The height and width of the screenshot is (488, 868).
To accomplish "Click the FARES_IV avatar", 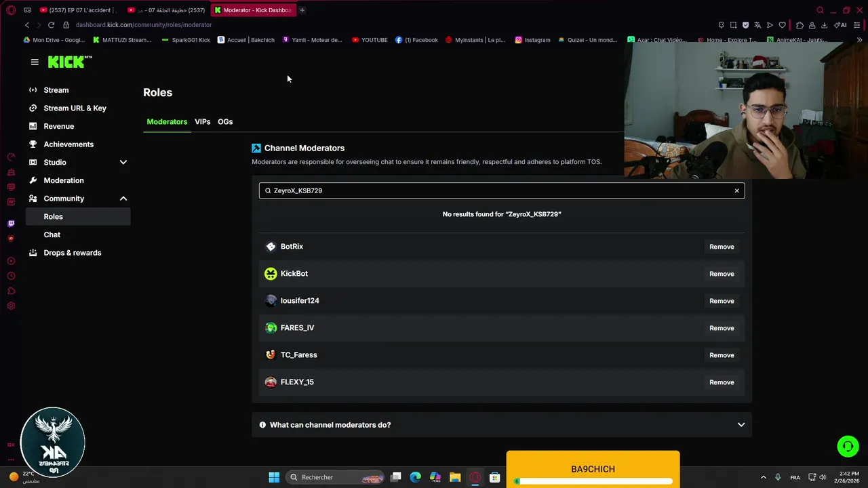I will point(271,328).
